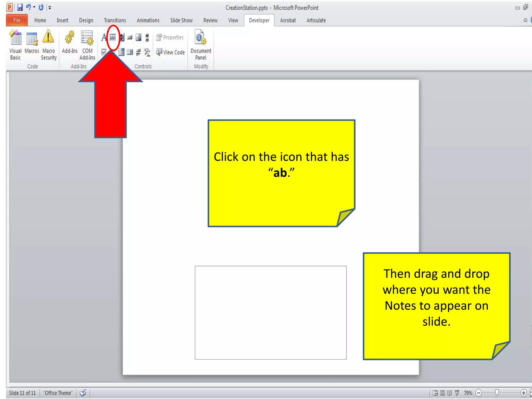The image size is (532, 399).
Task: Select the Text Box 'abl' control
Action: tap(113, 37)
